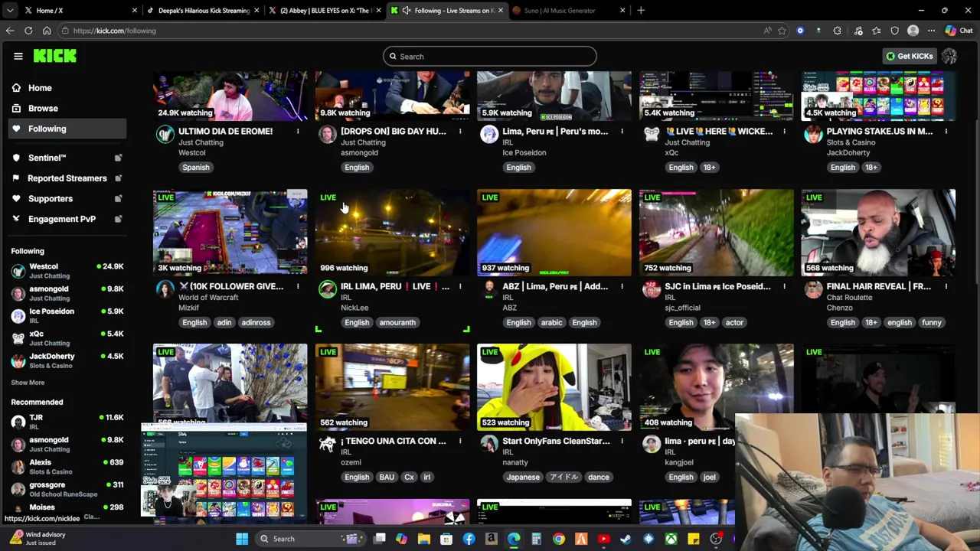Open new browser tab plus button

pyautogui.click(x=641, y=11)
